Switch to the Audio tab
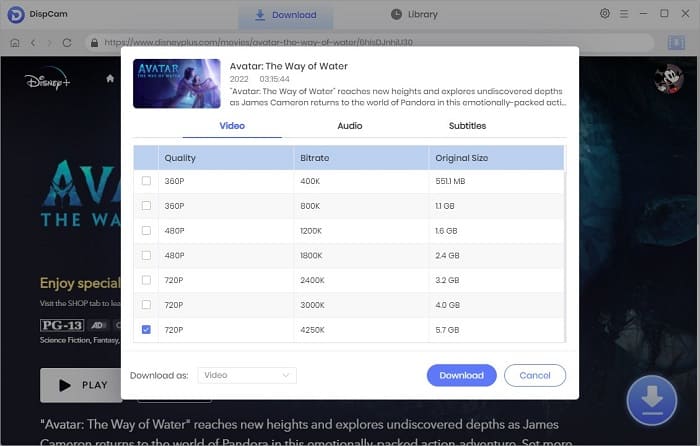Image resolution: width=700 pixels, height=446 pixels. click(350, 126)
